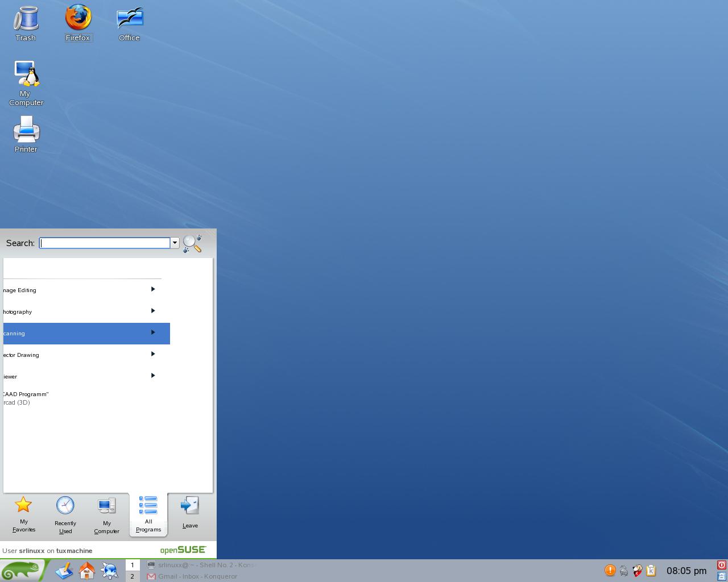The image size is (728, 582).
Task: Select the All Programs tab
Action: [148, 514]
